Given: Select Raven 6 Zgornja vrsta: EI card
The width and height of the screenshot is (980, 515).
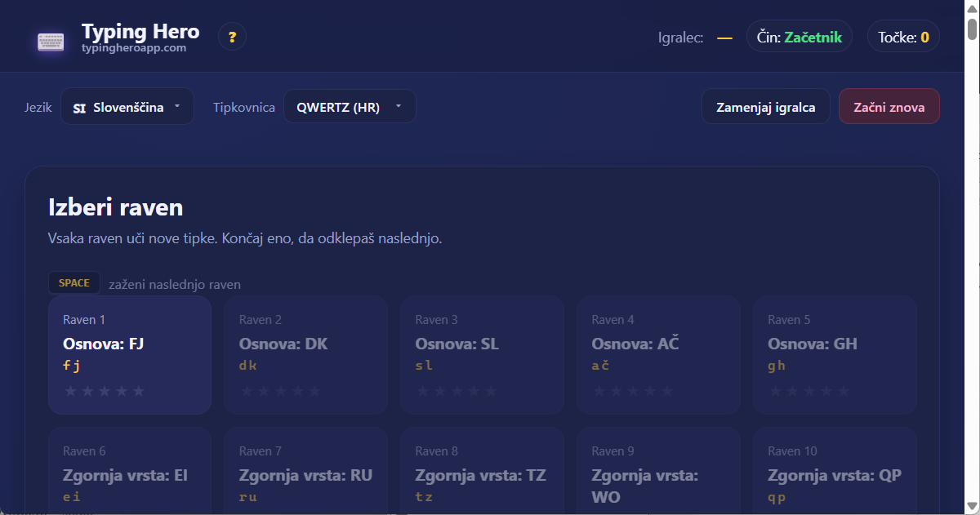Looking at the screenshot, I should [x=130, y=471].
